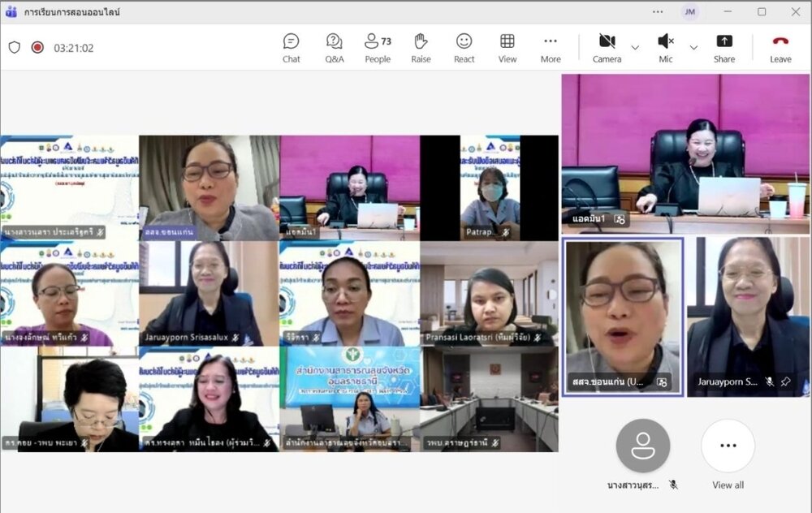
Task: Open the More actions menu
Action: pos(551,47)
